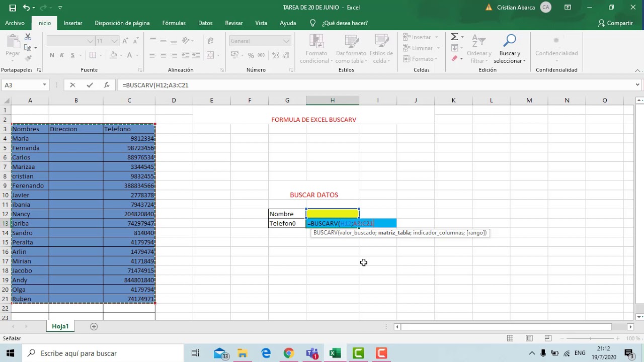The image size is (644, 362).
Task: Click the Microsoft Teams taskbar icon
Action: [312, 353]
